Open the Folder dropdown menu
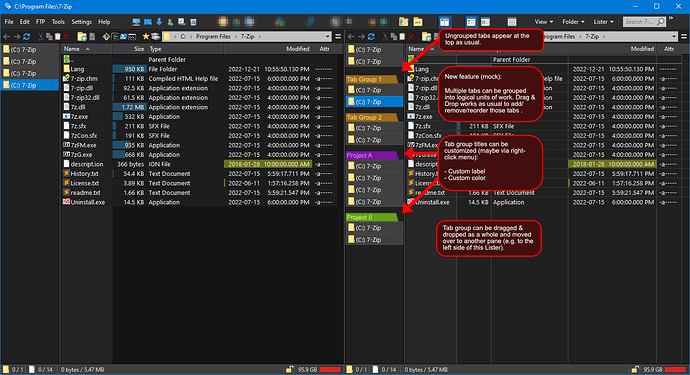The width and height of the screenshot is (690, 375). 573,22
